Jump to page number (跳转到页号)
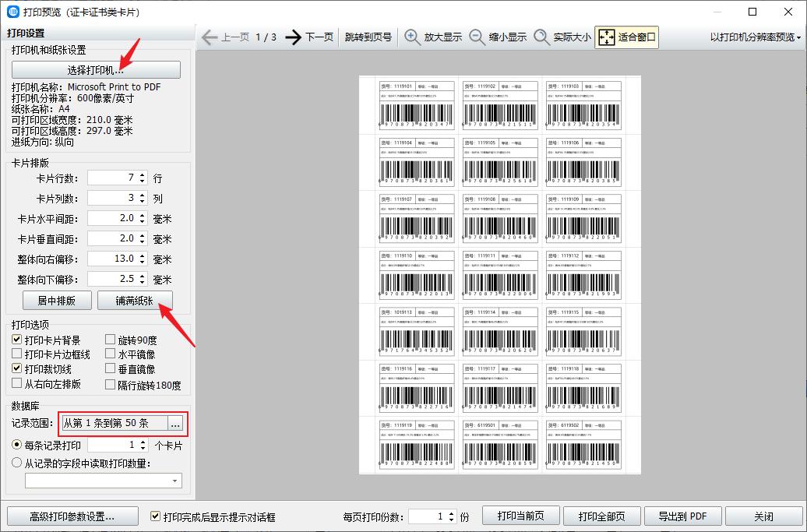This screenshot has height=532, width=807. (368, 37)
